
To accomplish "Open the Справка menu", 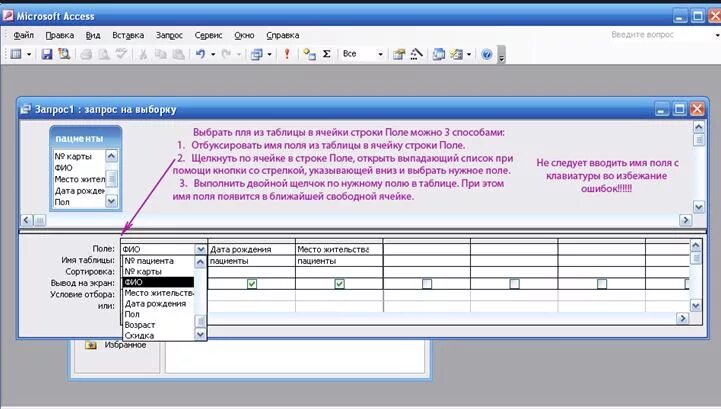I will pos(282,35).
